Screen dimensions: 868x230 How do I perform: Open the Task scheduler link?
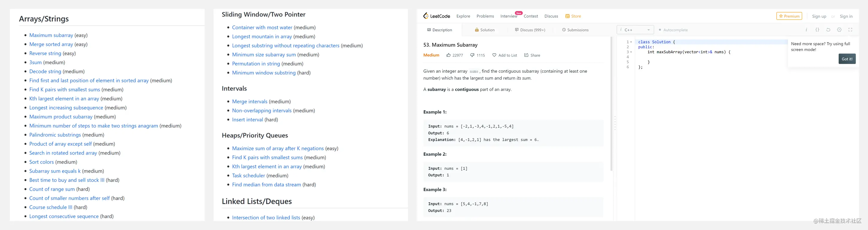[248, 175]
